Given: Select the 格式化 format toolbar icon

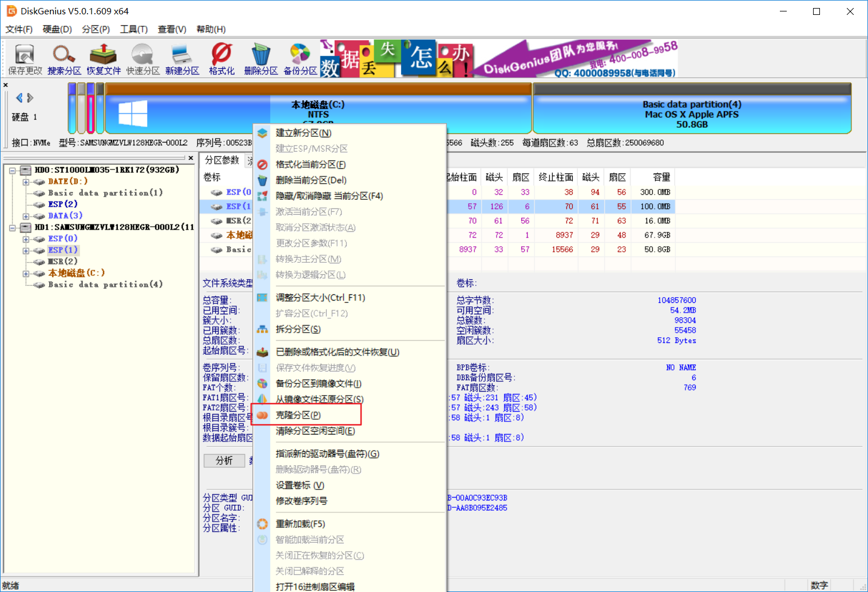Looking at the screenshot, I should (221, 60).
